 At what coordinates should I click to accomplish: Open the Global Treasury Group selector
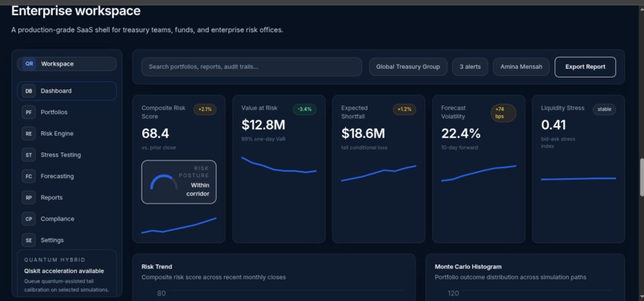407,67
